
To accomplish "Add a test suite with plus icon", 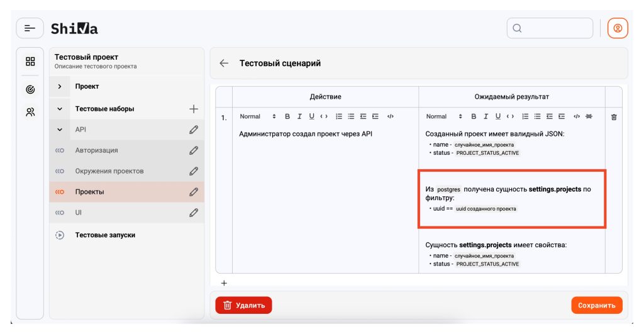I will [194, 109].
